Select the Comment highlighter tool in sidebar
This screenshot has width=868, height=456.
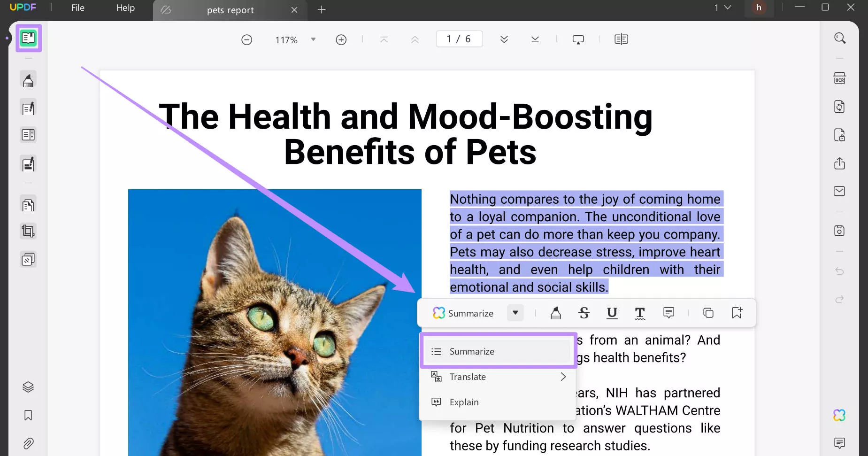click(28, 80)
